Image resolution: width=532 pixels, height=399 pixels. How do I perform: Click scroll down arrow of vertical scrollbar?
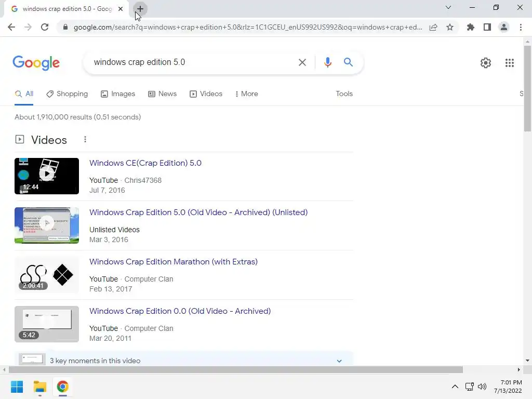tap(527, 361)
